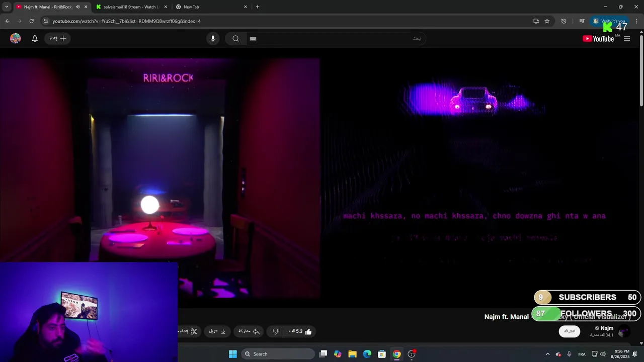Click the YouTube search magnifier icon
Screen dimensions: 644x362
click(x=235, y=38)
